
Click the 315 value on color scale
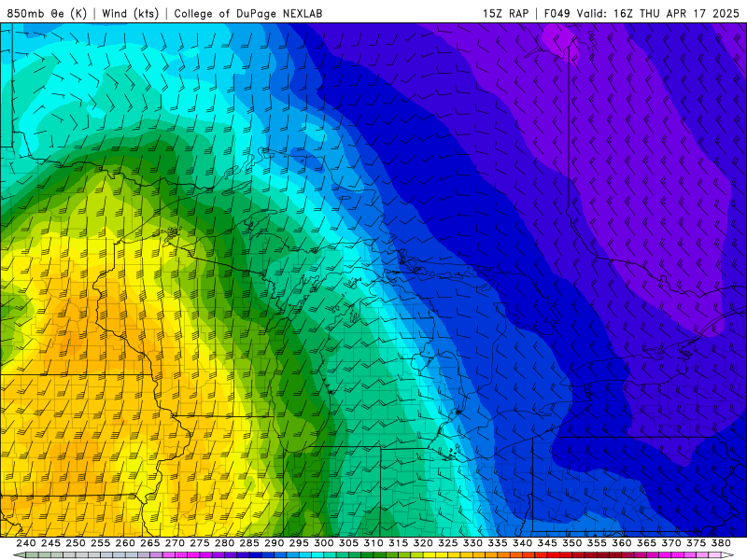point(399,543)
